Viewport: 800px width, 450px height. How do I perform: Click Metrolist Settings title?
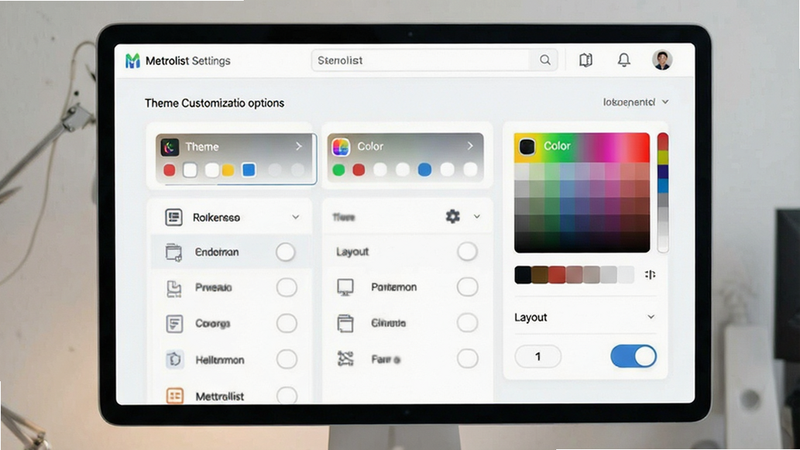click(188, 61)
